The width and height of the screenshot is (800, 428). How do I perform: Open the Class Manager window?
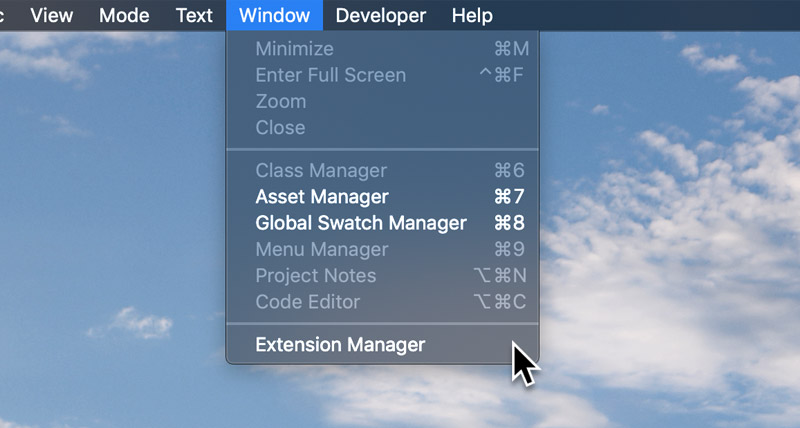click(382, 170)
